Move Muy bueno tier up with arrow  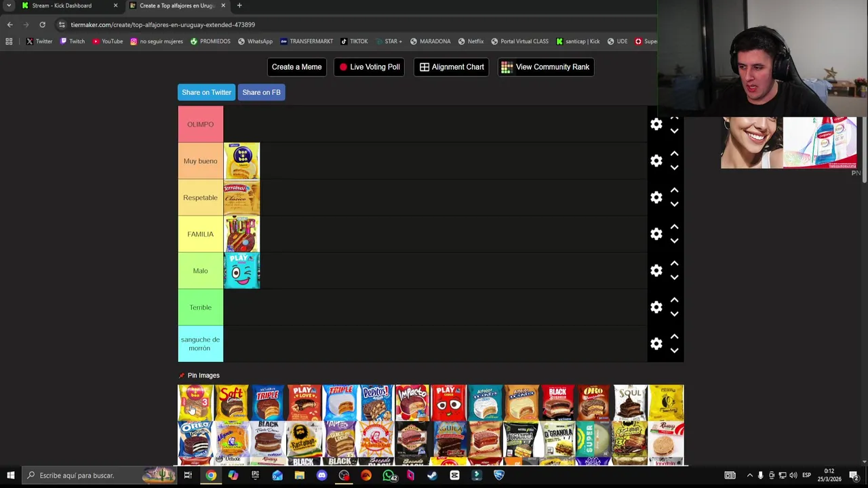(674, 154)
